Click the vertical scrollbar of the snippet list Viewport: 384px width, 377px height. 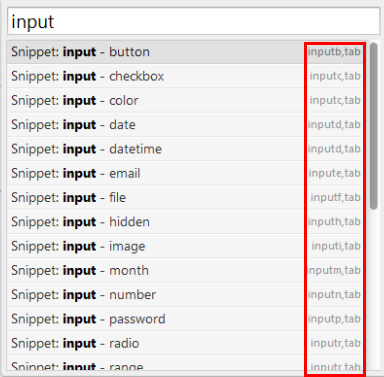374,126
